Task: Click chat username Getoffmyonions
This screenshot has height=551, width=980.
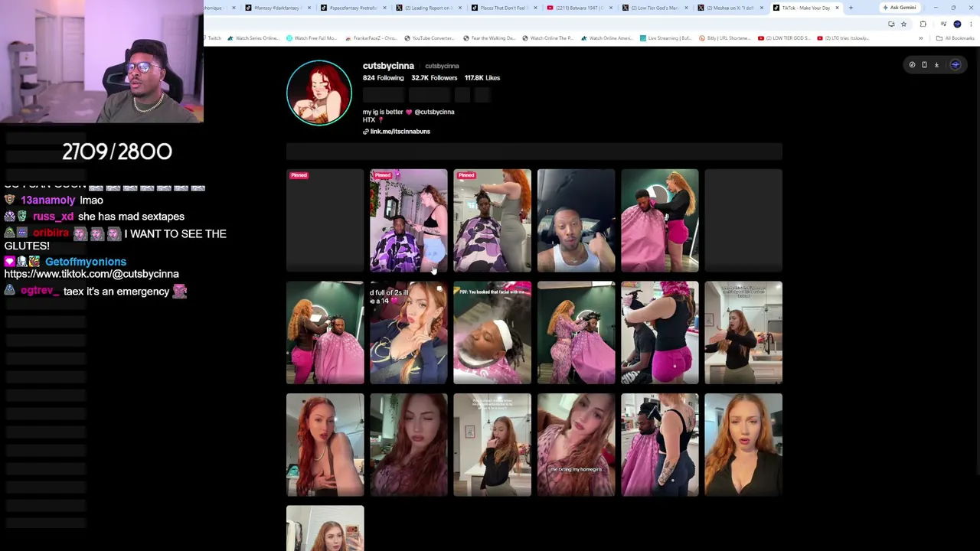Action: (86, 262)
